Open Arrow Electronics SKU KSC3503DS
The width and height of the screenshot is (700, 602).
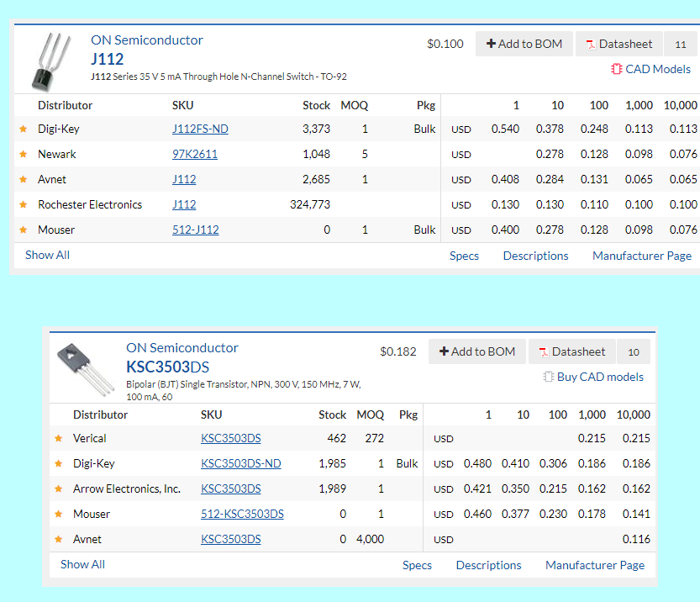point(231,489)
